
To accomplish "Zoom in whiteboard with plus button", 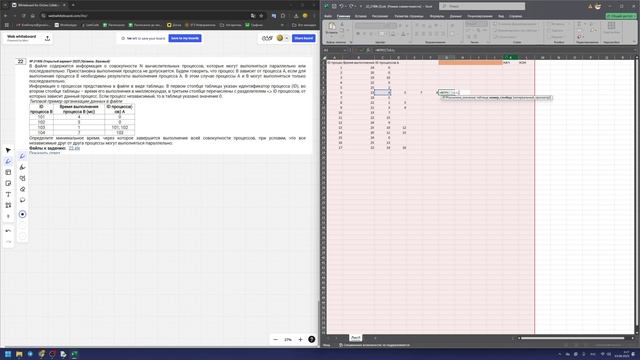I will 300,340.
